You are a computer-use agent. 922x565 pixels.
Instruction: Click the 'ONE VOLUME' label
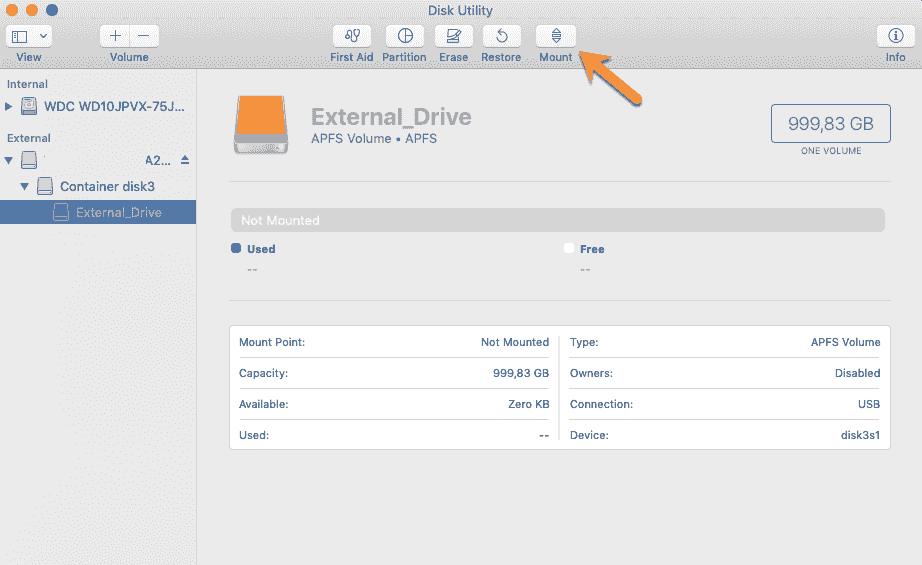(x=831, y=151)
